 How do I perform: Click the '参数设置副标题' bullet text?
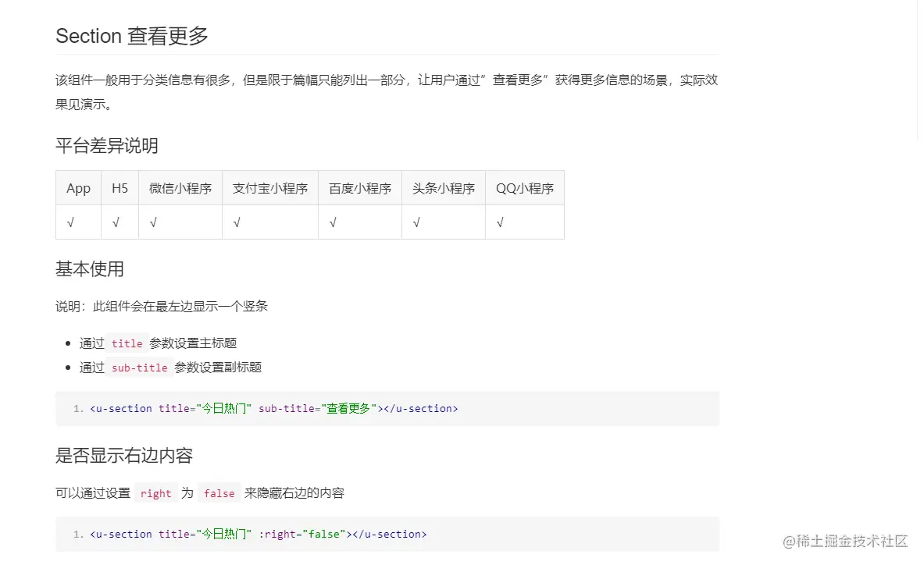[218, 368]
